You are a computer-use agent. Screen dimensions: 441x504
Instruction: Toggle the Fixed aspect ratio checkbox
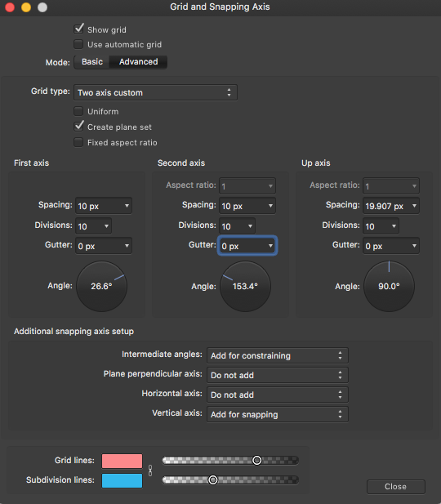78,142
